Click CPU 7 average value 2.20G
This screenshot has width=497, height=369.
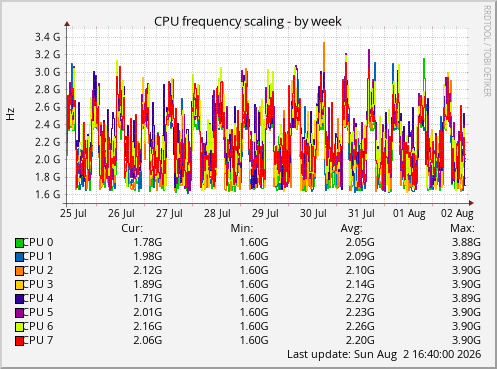pos(360,340)
